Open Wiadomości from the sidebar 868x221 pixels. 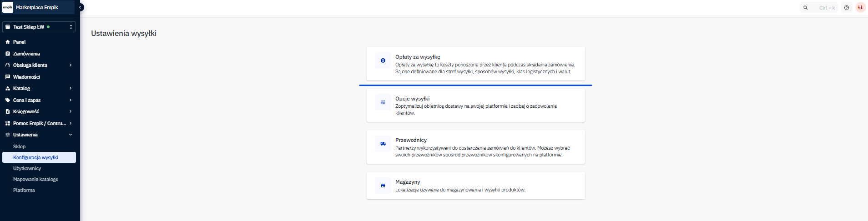pyautogui.click(x=26, y=77)
